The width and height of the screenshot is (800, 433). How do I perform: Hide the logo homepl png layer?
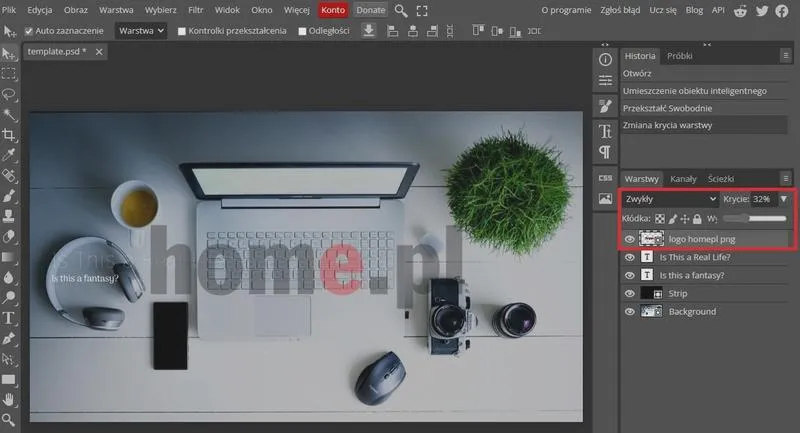(x=630, y=239)
